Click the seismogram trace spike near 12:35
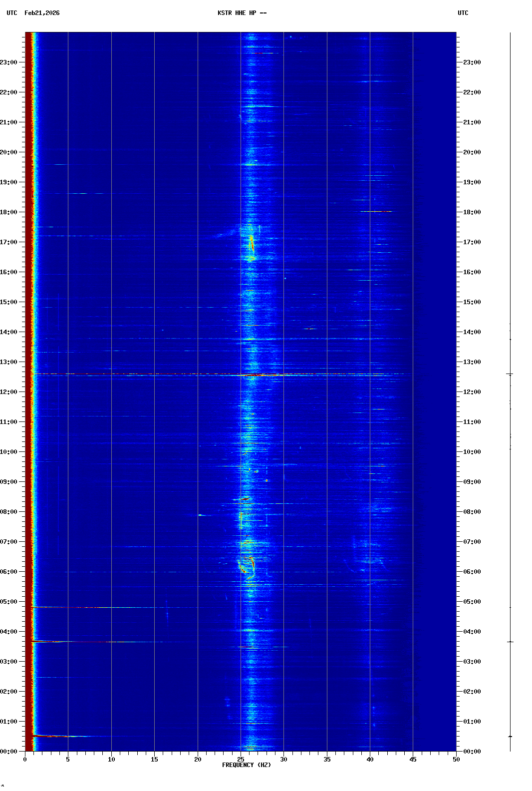 coord(510,374)
